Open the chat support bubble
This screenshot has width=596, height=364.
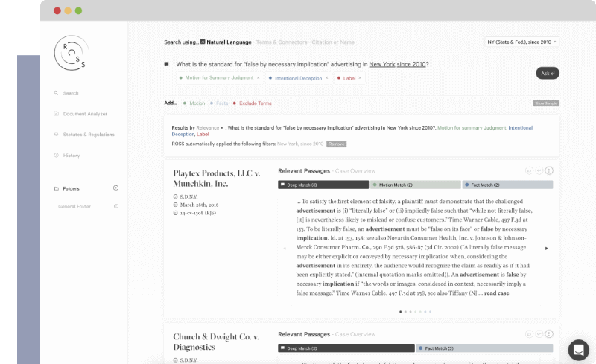tap(579, 350)
